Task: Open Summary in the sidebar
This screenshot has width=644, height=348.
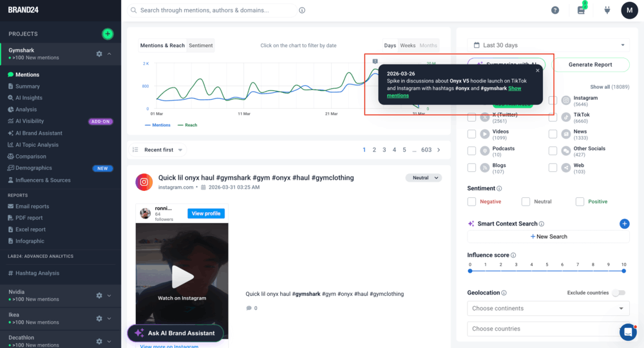Action: pyautogui.click(x=28, y=86)
